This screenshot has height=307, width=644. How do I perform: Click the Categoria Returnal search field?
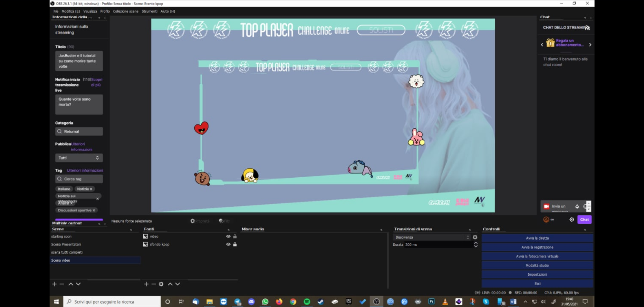tap(79, 131)
